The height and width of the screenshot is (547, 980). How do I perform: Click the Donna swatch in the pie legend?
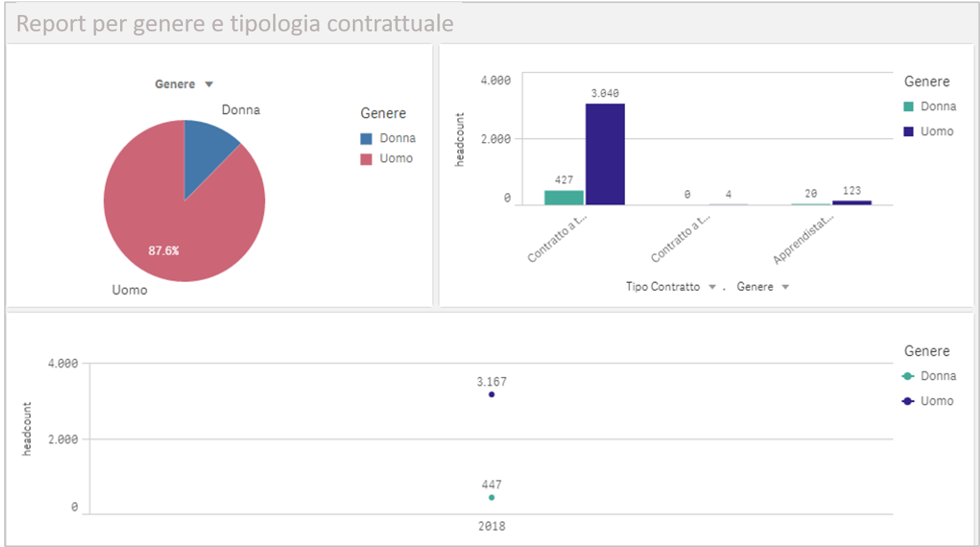[x=366, y=139]
